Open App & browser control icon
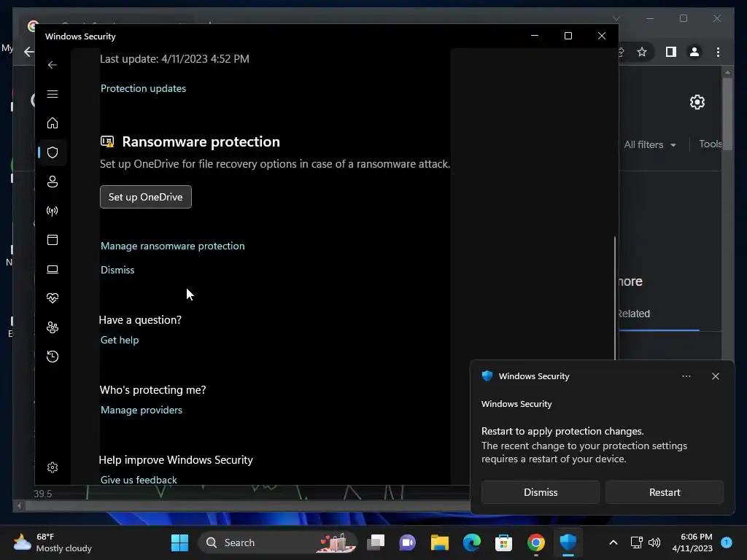Screen dimensions: 747x560 (x=53, y=239)
